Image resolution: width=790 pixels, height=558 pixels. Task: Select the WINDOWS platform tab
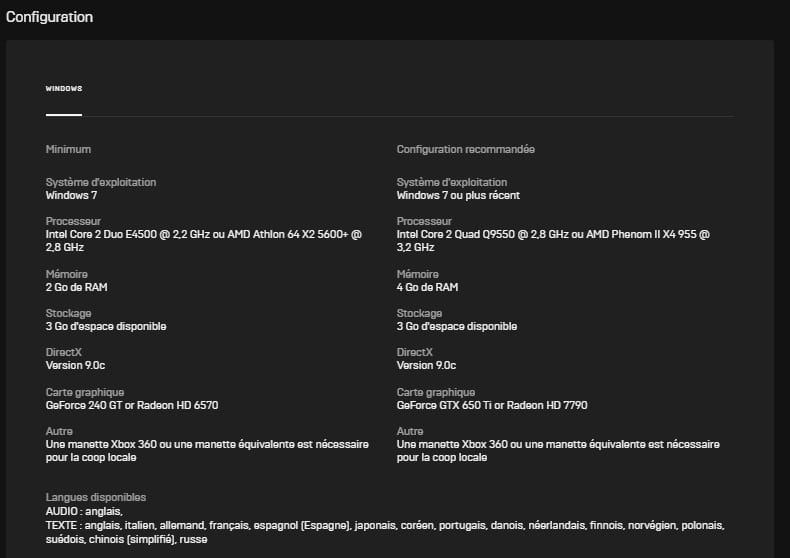(x=64, y=89)
